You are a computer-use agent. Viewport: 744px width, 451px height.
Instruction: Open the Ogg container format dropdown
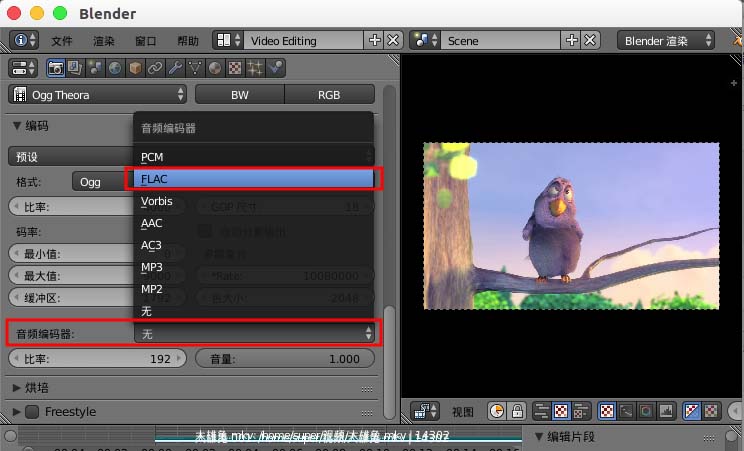click(102, 182)
